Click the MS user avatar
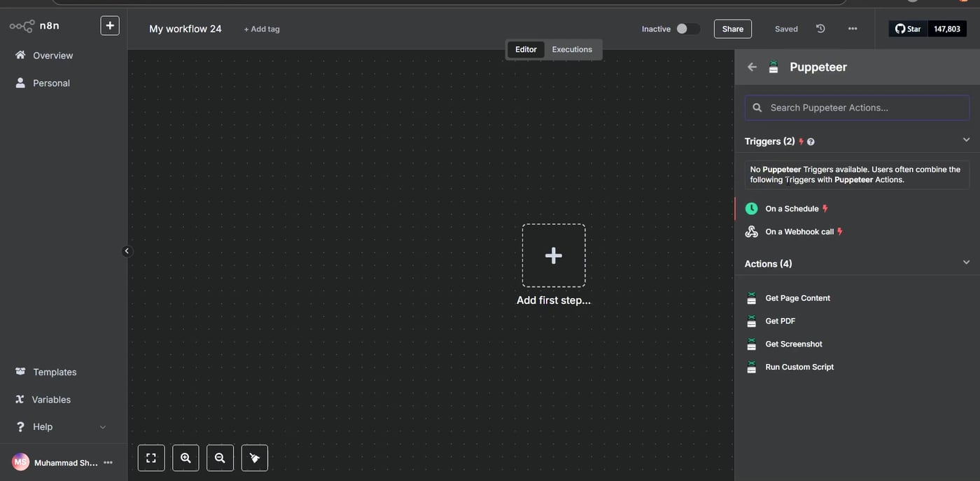980x481 pixels. (21, 462)
